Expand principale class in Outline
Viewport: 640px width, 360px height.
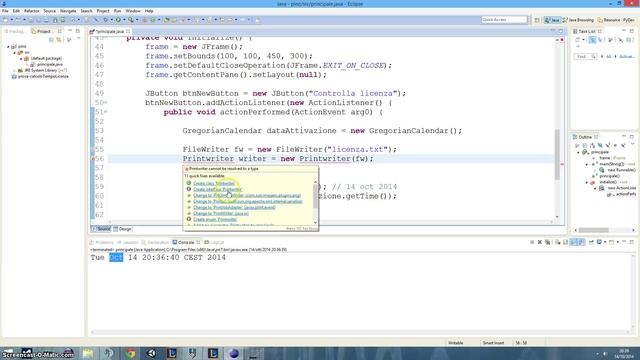pyautogui.click(x=578, y=152)
